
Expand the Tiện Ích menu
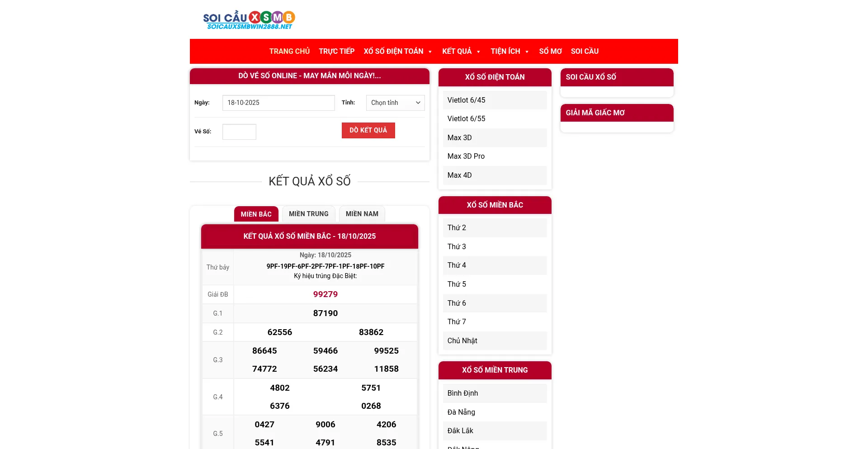(x=509, y=52)
